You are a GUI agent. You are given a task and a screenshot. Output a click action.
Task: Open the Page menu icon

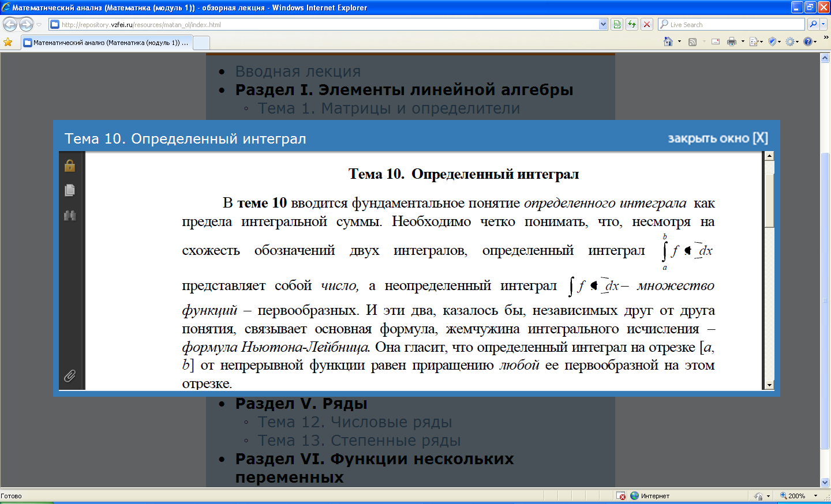pos(755,42)
